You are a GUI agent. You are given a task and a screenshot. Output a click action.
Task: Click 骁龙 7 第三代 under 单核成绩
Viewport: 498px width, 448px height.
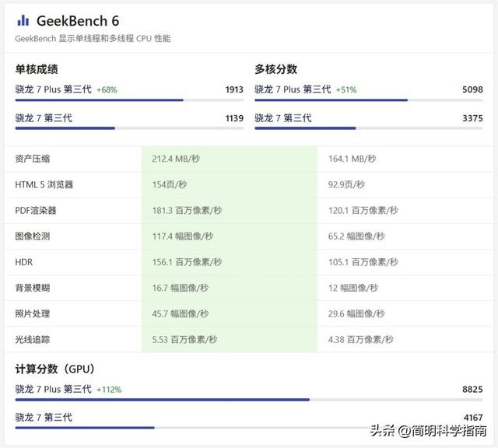pyautogui.click(x=44, y=118)
